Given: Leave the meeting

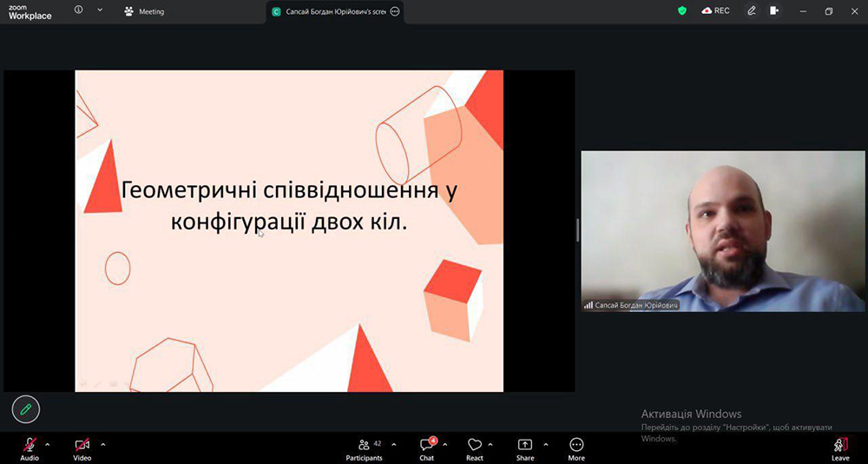Looking at the screenshot, I should point(840,446).
